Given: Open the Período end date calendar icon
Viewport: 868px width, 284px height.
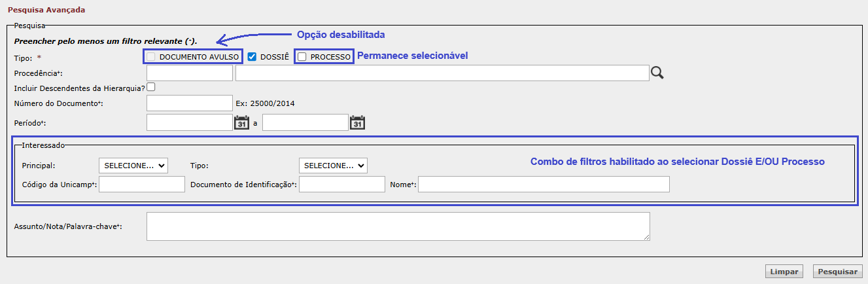Looking at the screenshot, I should pos(357,122).
